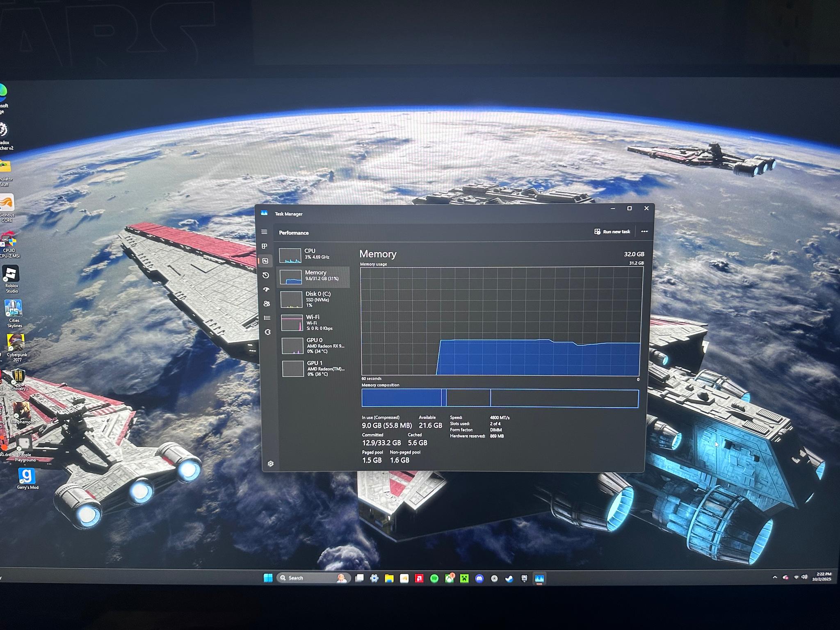Select the Cyberpunk 2077 desktop icon
This screenshot has height=630, width=840.
[16, 348]
